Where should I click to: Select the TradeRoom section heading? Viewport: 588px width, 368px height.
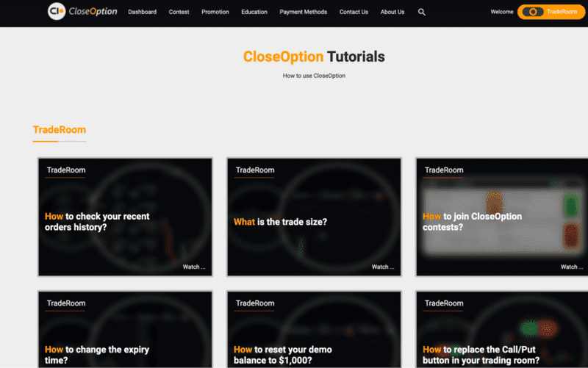pos(60,130)
